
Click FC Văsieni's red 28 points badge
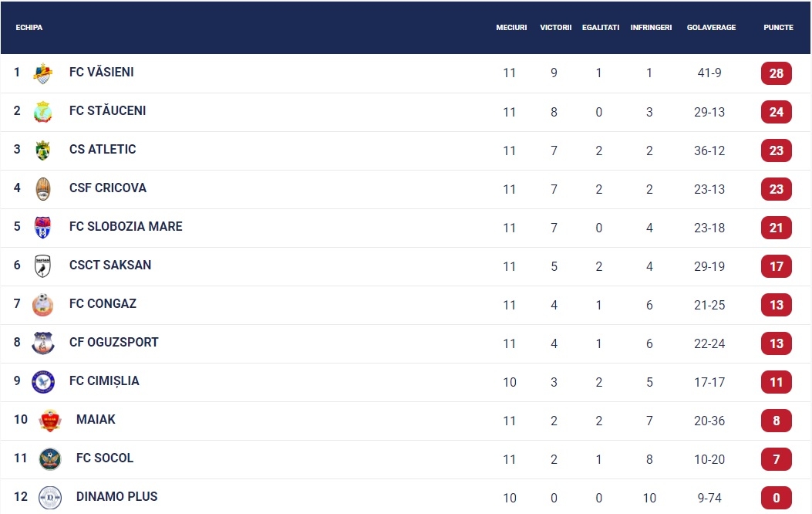coord(777,73)
